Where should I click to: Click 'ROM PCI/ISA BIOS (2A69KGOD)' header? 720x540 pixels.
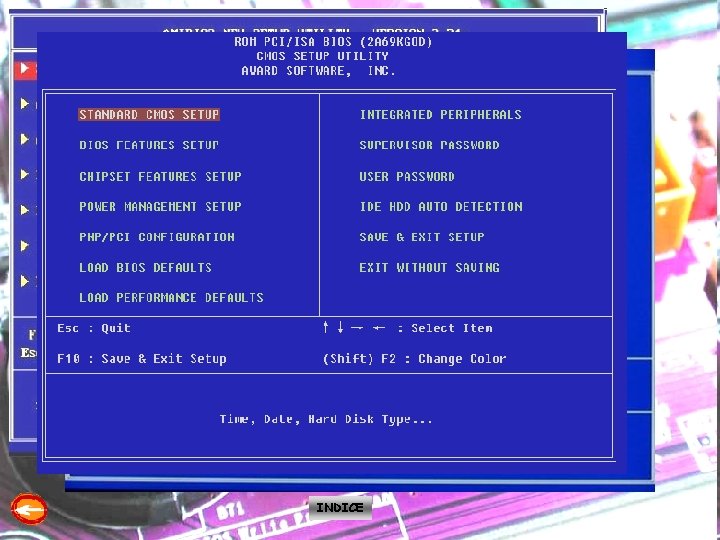pos(333,42)
